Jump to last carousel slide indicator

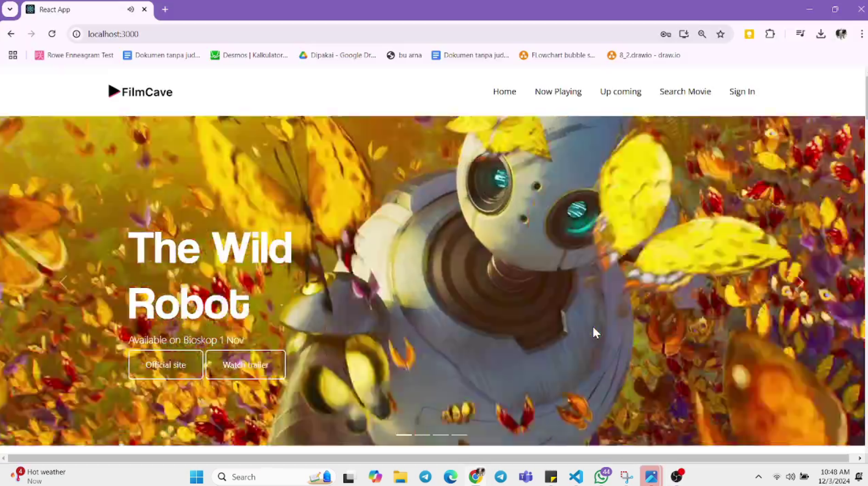(459, 435)
